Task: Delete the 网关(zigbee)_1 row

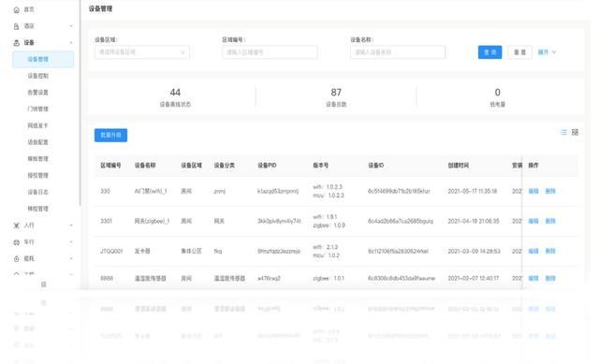Action: coord(550,221)
